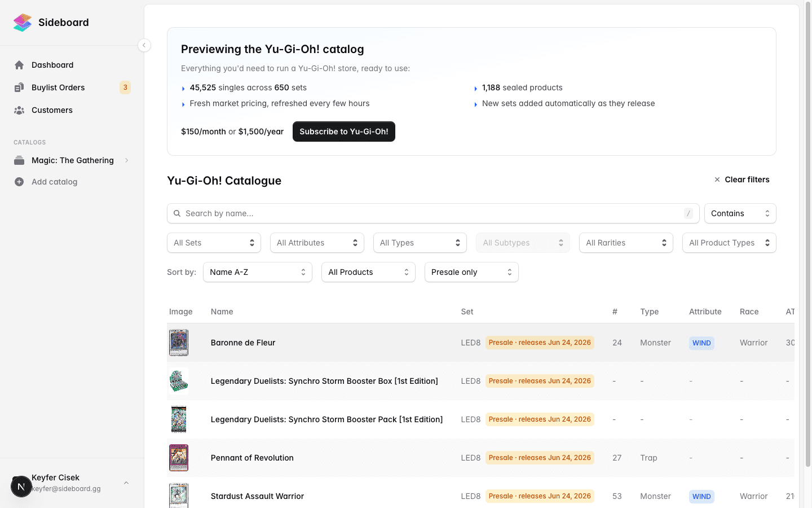Click the Race column header
The image size is (812, 508).
(x=749, y=312)
